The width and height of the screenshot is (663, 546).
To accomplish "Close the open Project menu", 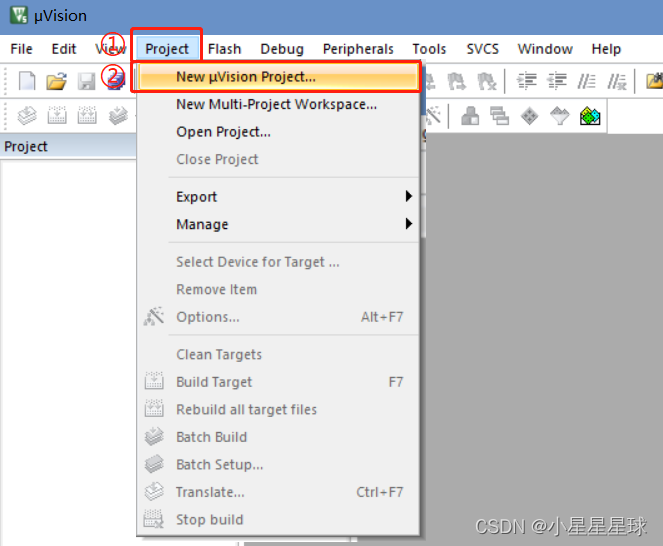I will pyautogui.click(x=167, y=49).
